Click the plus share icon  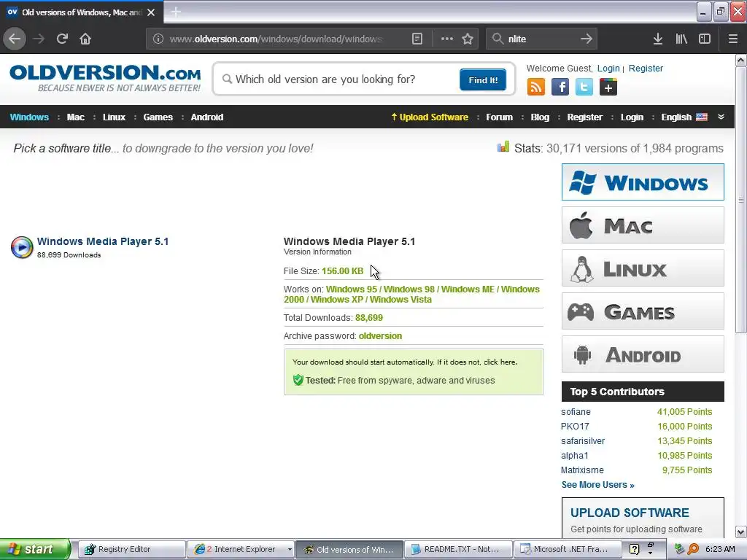(608, 87)
